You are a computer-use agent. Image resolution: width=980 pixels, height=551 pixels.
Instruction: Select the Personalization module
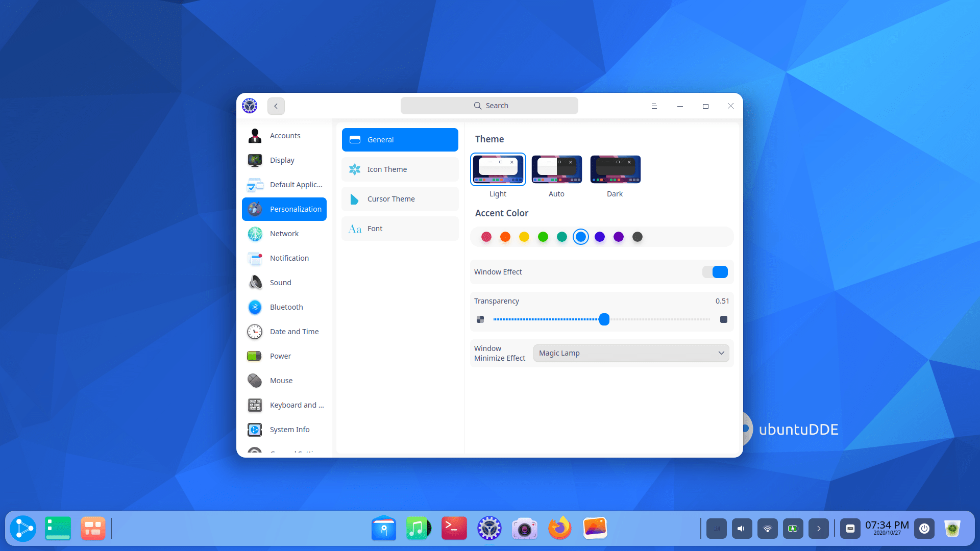284,209
